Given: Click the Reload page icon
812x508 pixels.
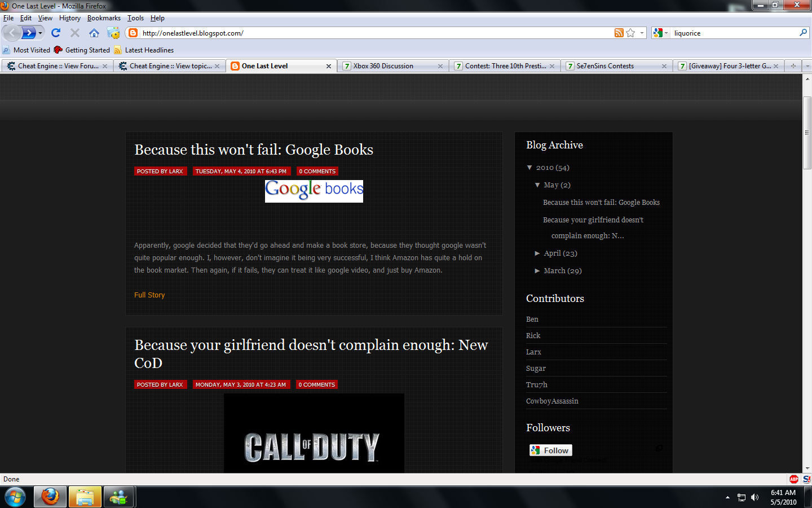Looking at the screenshot, I should [x=56, y=33].
